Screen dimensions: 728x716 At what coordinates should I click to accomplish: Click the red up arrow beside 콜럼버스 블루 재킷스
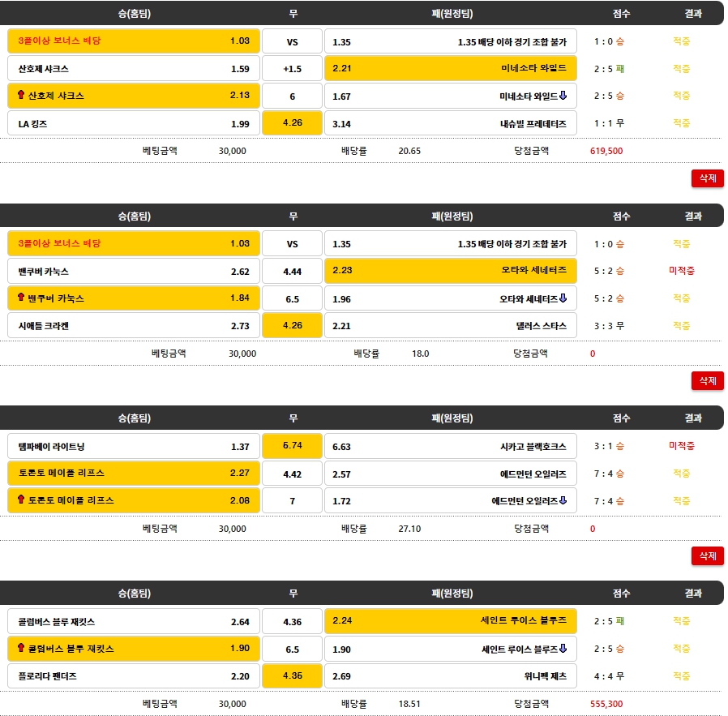click(x=21, y=648)
